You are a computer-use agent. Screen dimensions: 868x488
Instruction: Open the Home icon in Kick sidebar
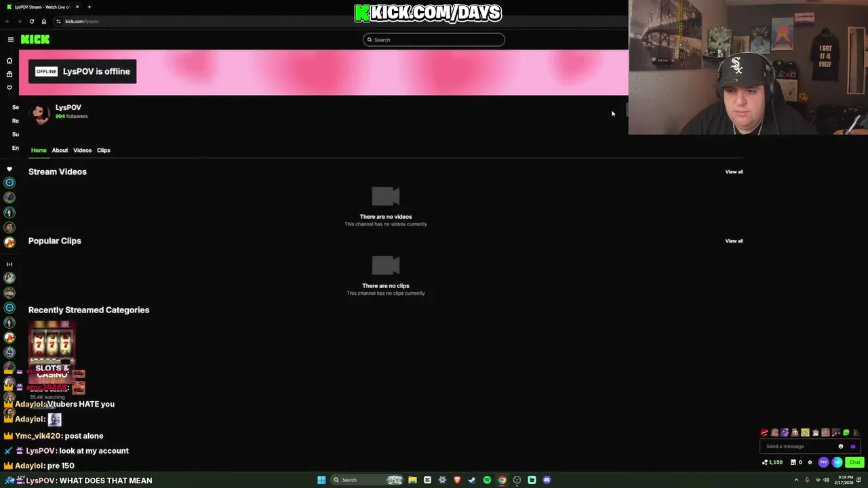click(x=9, y=60)
